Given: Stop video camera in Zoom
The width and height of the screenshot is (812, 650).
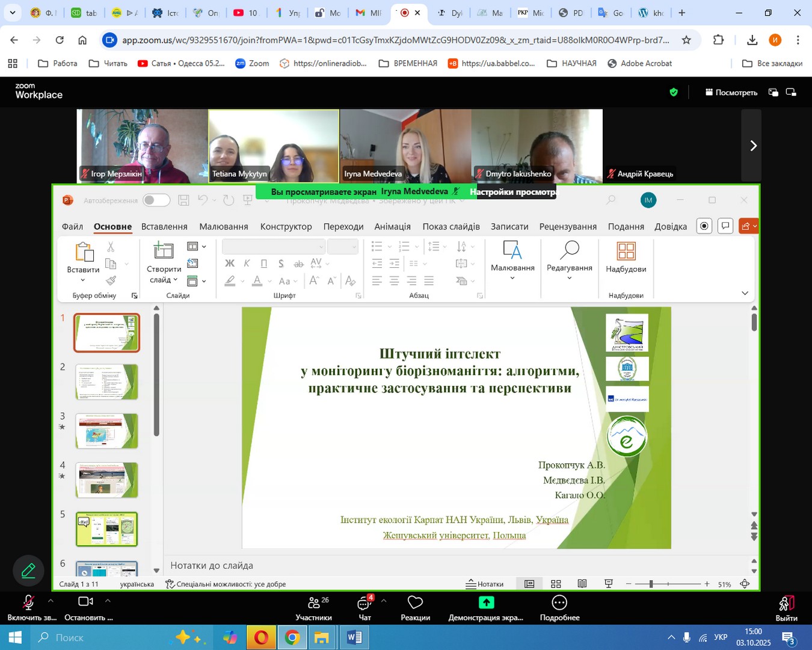Looking at the screenshot, I should pyautogui.click(x=86, y=603).
